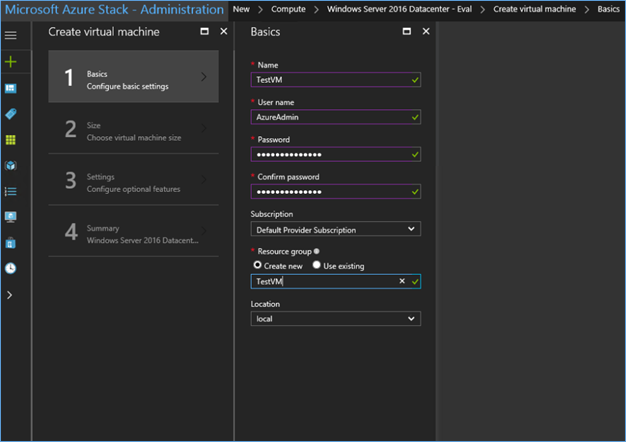Open the hamburger menu in sidebar

(11, 35)
